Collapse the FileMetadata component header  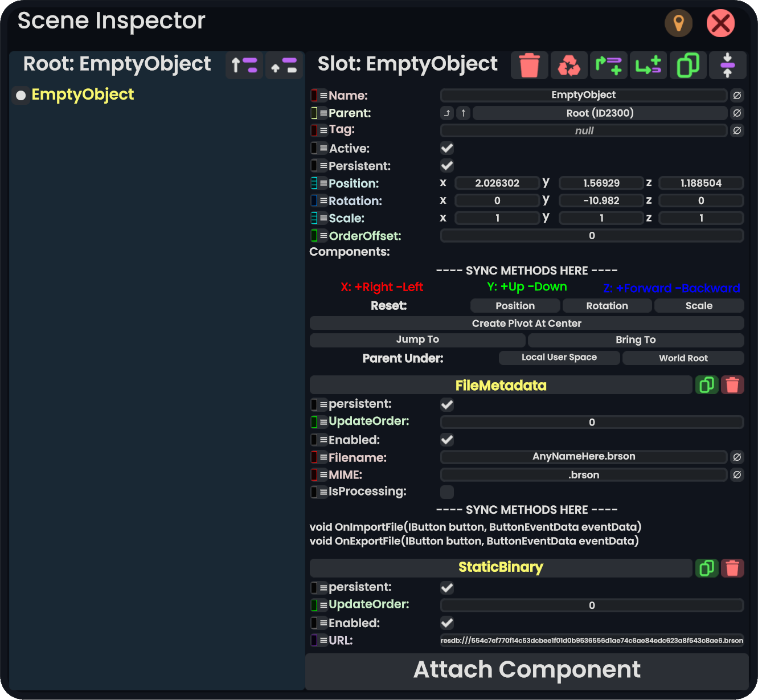500,386
